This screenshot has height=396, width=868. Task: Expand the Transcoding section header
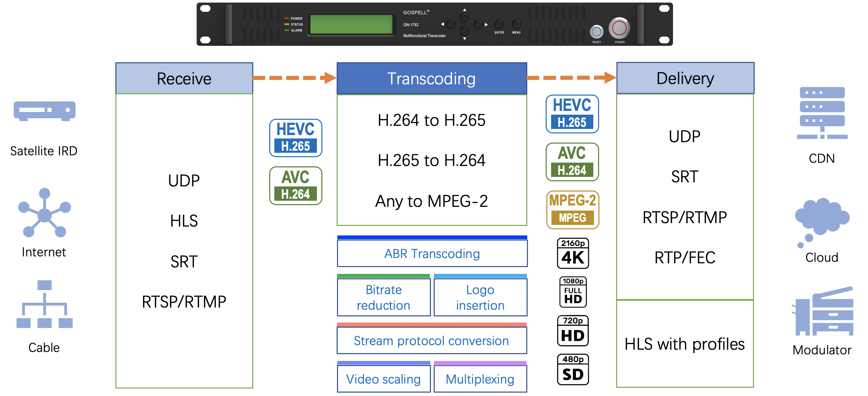point(431,78)
